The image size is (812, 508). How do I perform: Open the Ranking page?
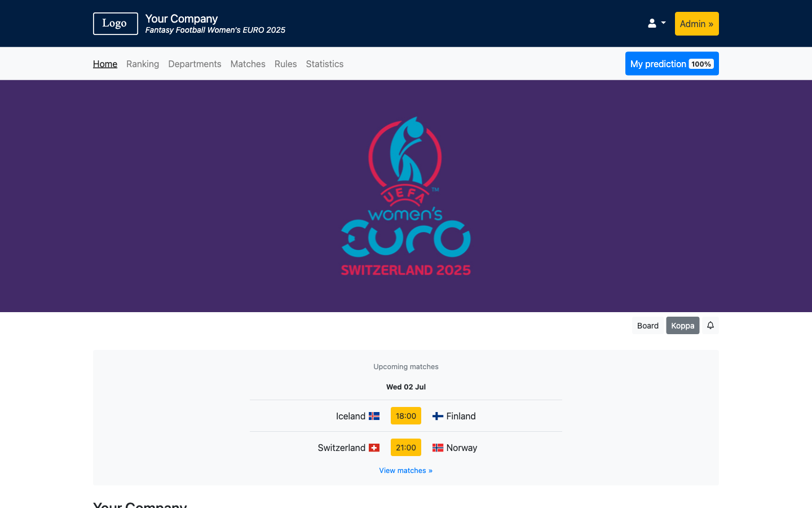(143, 64)
